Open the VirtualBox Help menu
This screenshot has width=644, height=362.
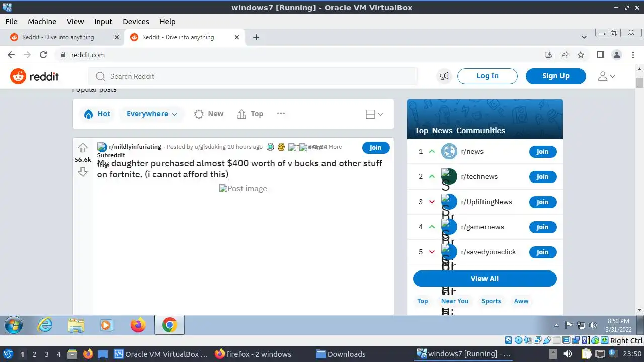[x=168, y=22]
